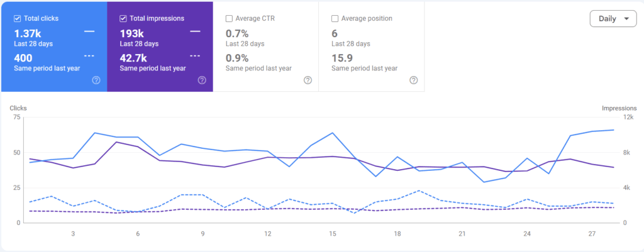Click the solid line legend in clicks card
644x252 pixels.
pos(89,31)
